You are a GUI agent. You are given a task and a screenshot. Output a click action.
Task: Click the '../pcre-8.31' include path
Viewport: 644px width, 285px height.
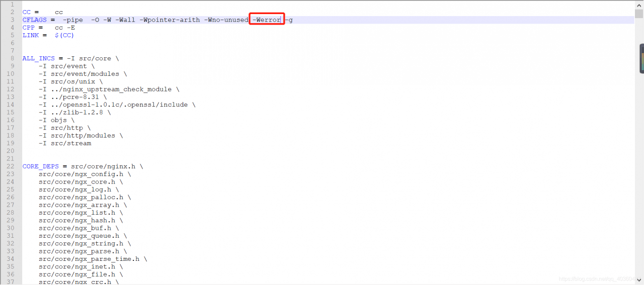click(x=74, y=97)
